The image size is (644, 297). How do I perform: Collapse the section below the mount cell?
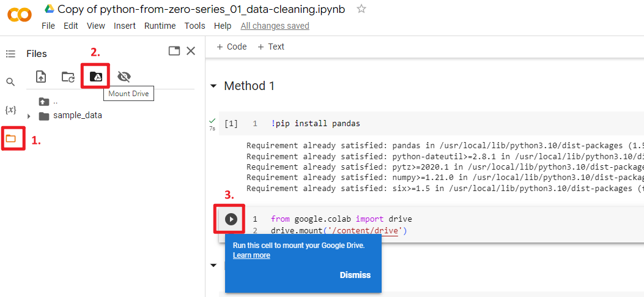(213, 265)
